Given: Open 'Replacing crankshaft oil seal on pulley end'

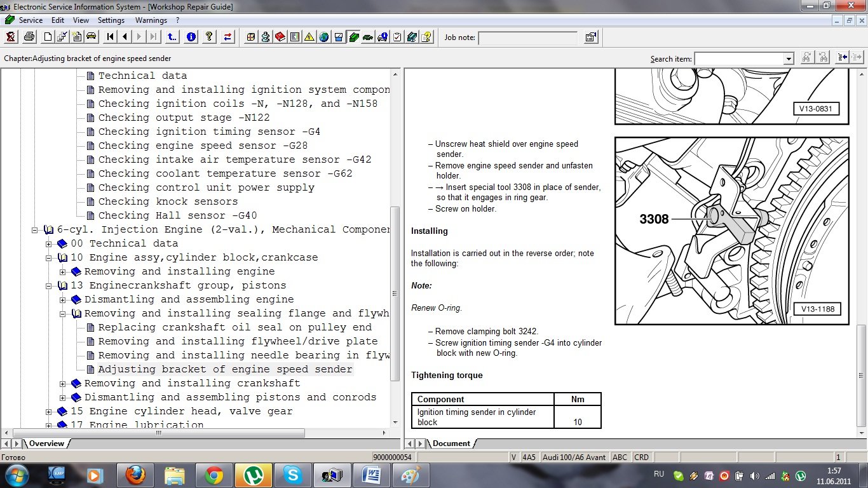Looking at the screenshot, I should pyautogui.click(x=234, y=327).
